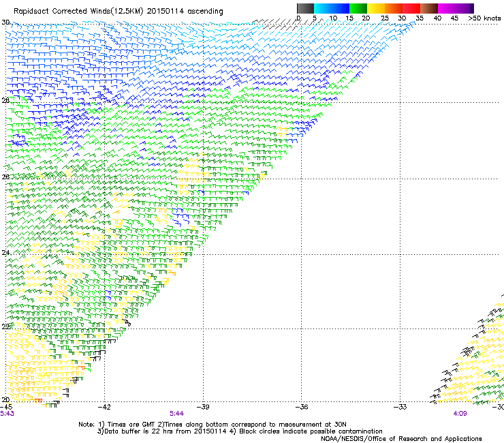Click the longitude '-42' axis label

(104, 407)
